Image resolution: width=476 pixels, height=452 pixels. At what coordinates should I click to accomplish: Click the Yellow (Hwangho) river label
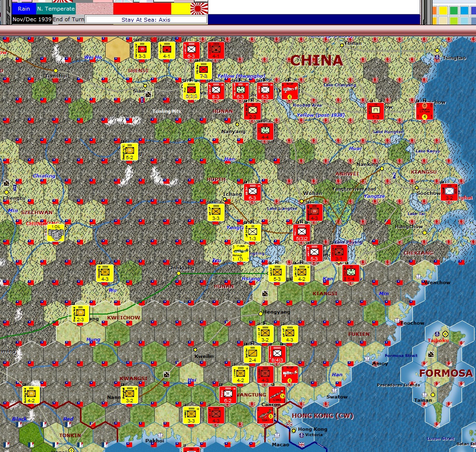point(241,76)
